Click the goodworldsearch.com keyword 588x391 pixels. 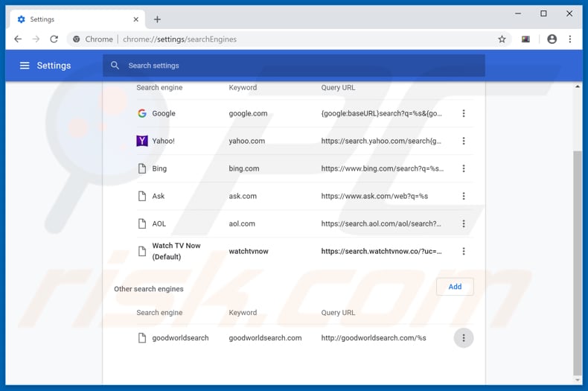click(265, 337)
